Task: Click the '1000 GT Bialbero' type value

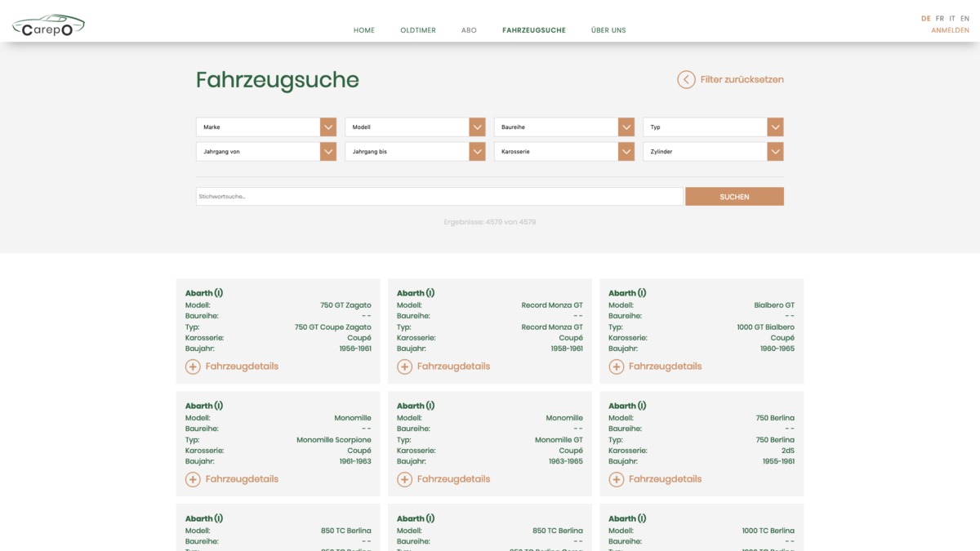Action: [x=765, y=327]
